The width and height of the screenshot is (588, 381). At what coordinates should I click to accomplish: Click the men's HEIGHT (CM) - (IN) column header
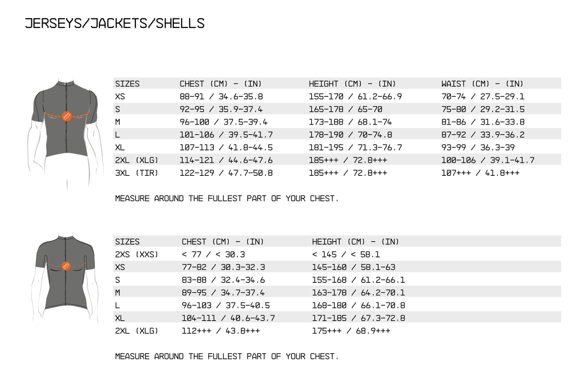tap(352, 84)
